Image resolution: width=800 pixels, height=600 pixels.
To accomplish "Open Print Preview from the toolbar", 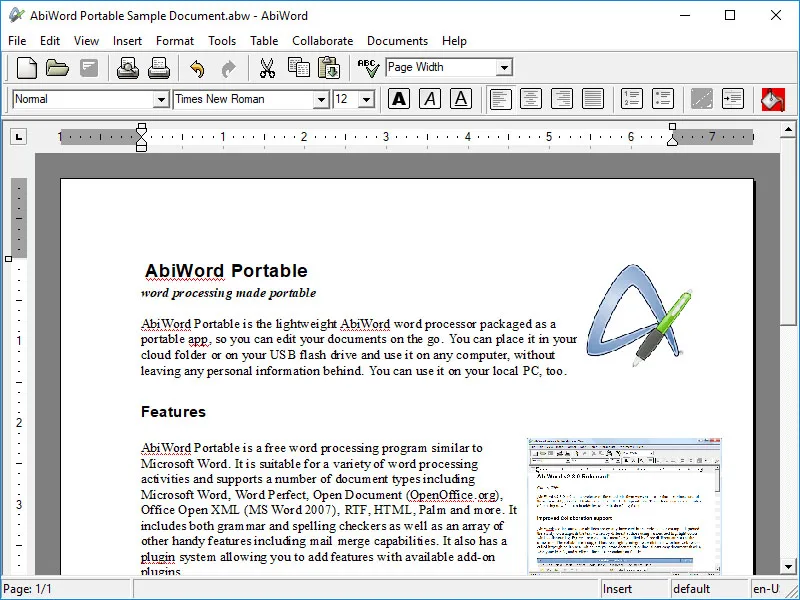I will tap(128, 67).
